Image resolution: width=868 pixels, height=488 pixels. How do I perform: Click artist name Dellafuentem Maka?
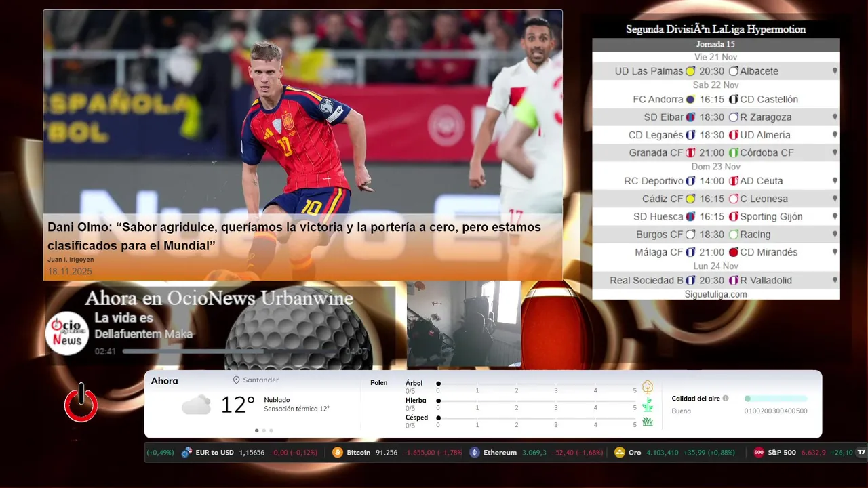pos(144,334)
